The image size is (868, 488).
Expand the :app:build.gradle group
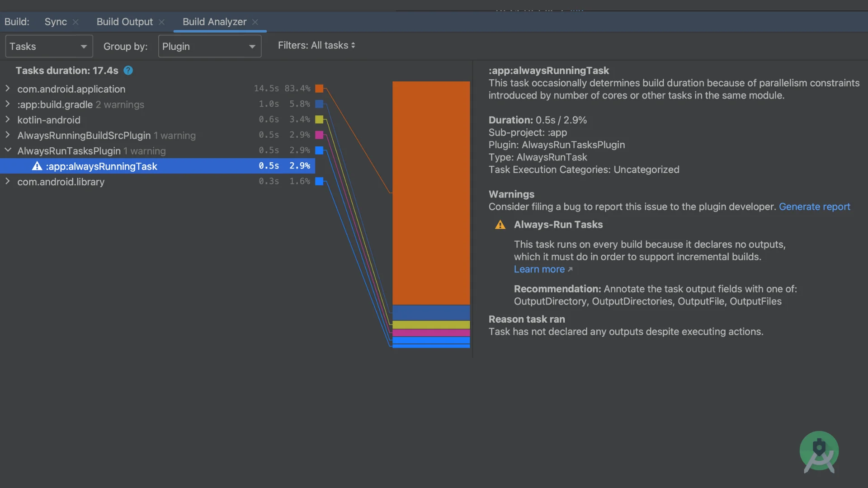click(x=8, y=104)
